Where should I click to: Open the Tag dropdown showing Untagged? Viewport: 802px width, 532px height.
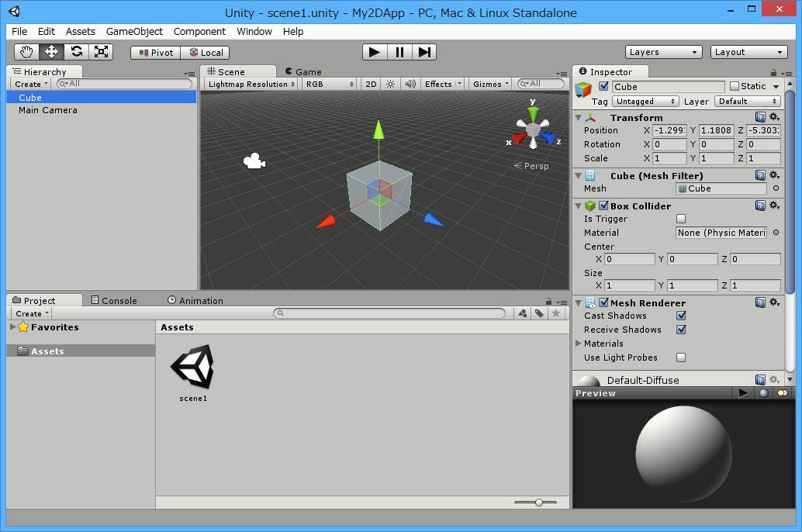(645, 102)
